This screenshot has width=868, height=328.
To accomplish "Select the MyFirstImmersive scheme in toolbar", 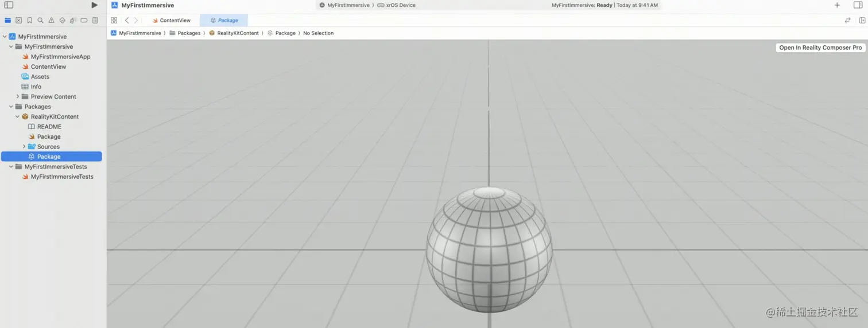I will [344, 5].
